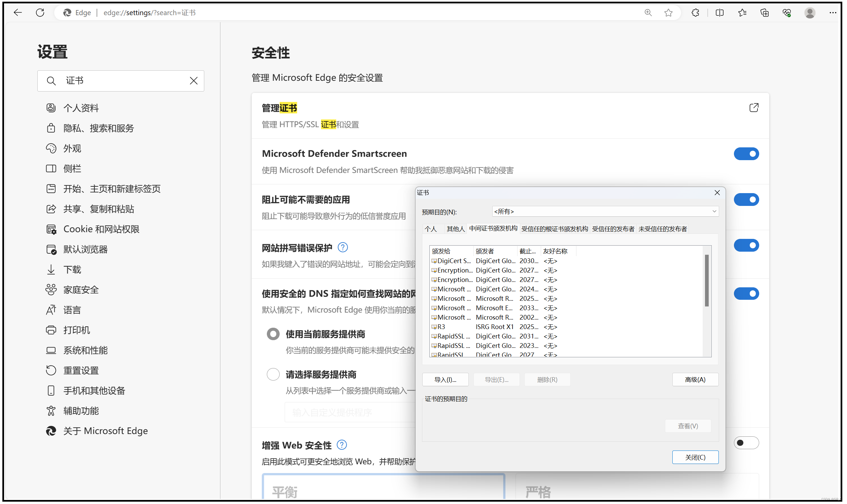Open 手机和其他设备 settings
Image resolution: width=847 pixels, height=504 pixels.
point(85,391)
